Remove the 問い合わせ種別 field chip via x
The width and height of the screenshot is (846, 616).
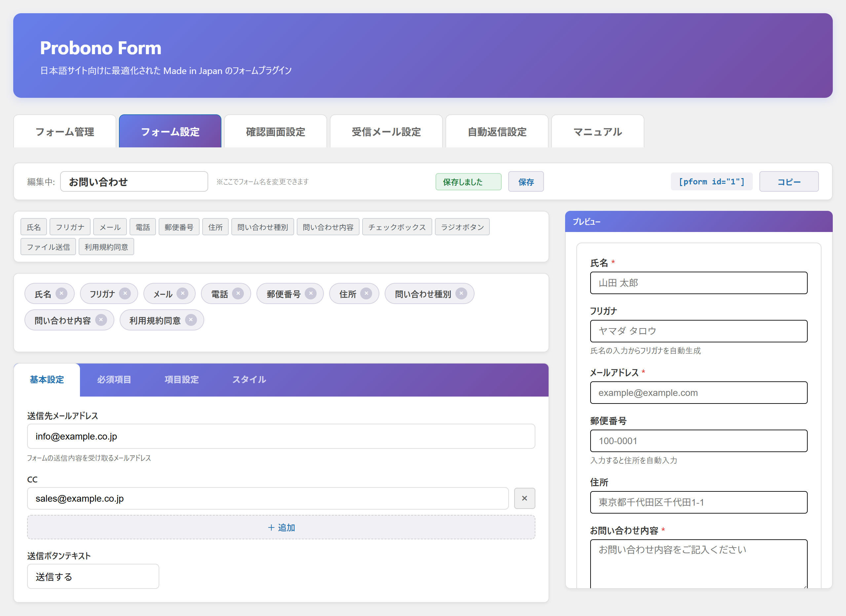[x=461, y=294]
